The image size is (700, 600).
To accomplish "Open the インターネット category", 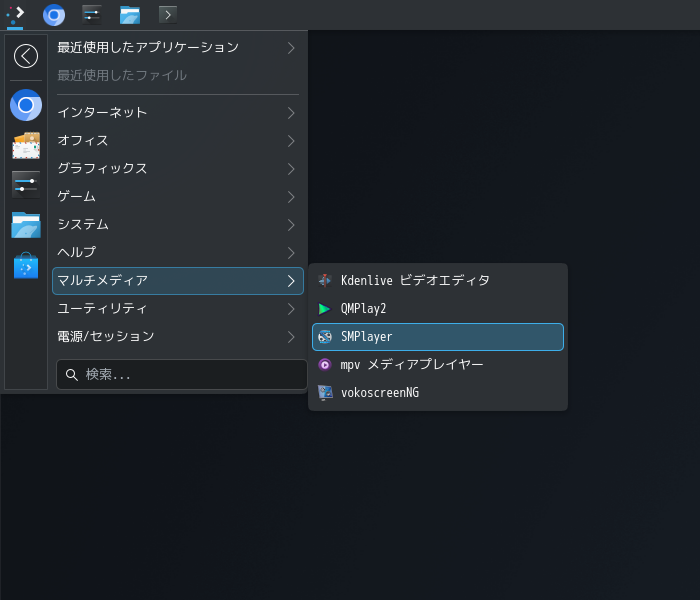I will click(102, 113).
